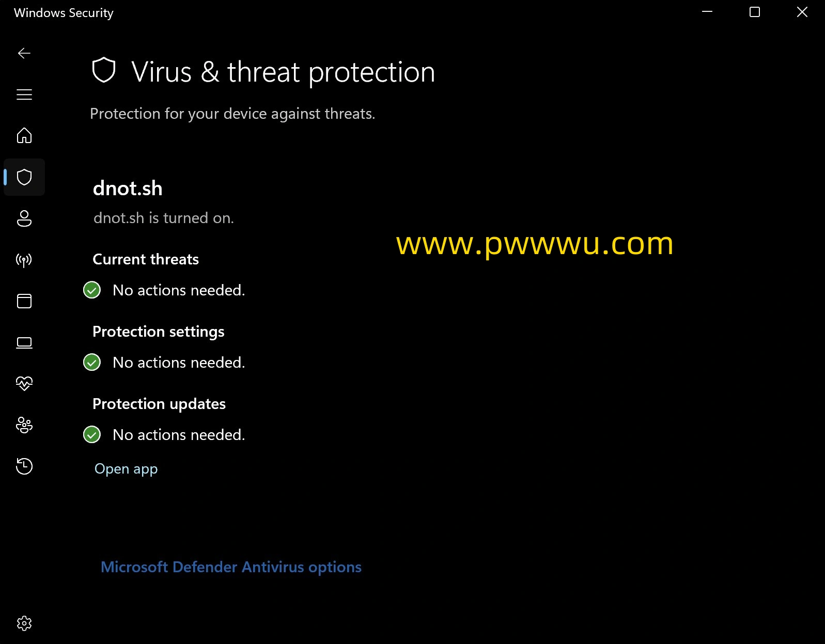Click the back arrow icon
825x644 pixels.
pyautogui.click(x=24, y=53)
